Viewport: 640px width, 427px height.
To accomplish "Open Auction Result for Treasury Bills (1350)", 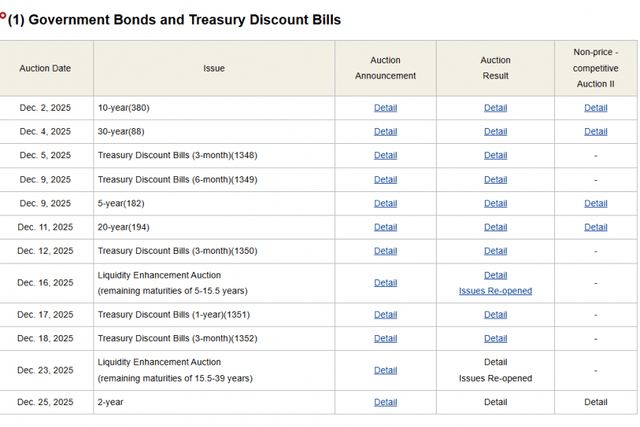I will (495, 251).
